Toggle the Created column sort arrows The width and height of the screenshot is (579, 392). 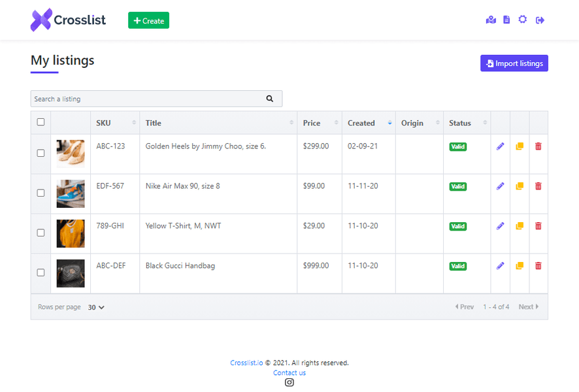[389, 123]
